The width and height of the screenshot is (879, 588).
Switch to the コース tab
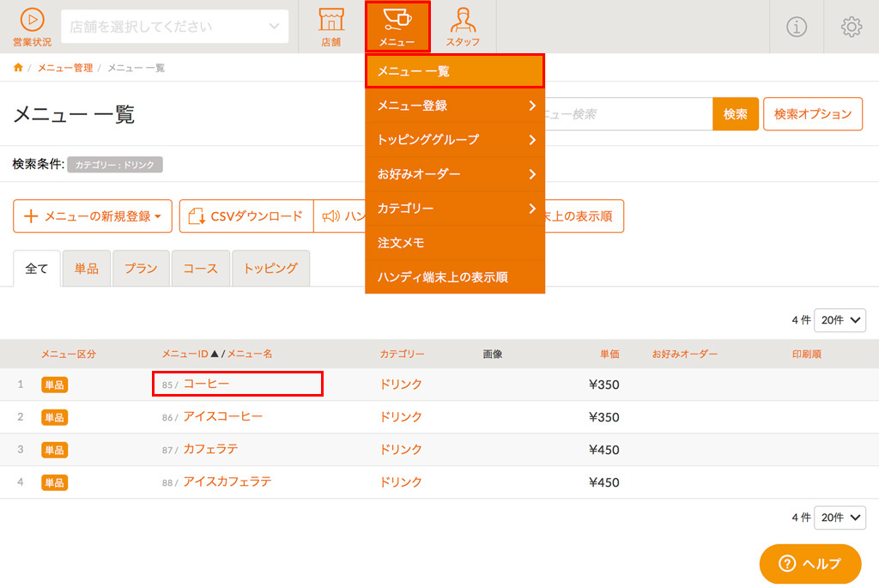tap(200, 269)
